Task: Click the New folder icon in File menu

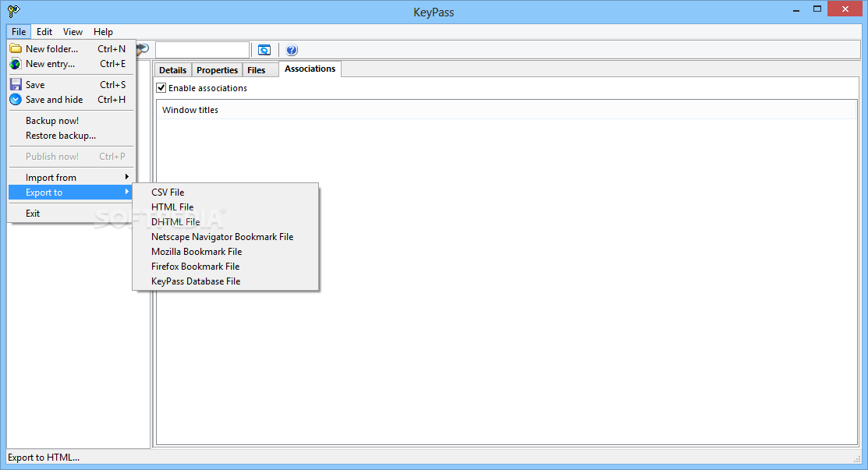Action: pyautogui.click(x=16, y=48)
